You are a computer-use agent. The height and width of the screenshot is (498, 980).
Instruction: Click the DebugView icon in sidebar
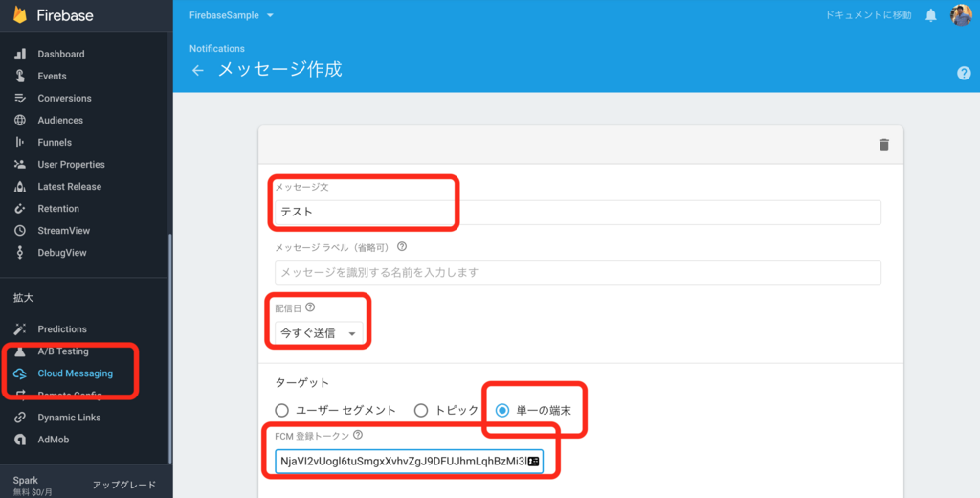click(20, 252)
